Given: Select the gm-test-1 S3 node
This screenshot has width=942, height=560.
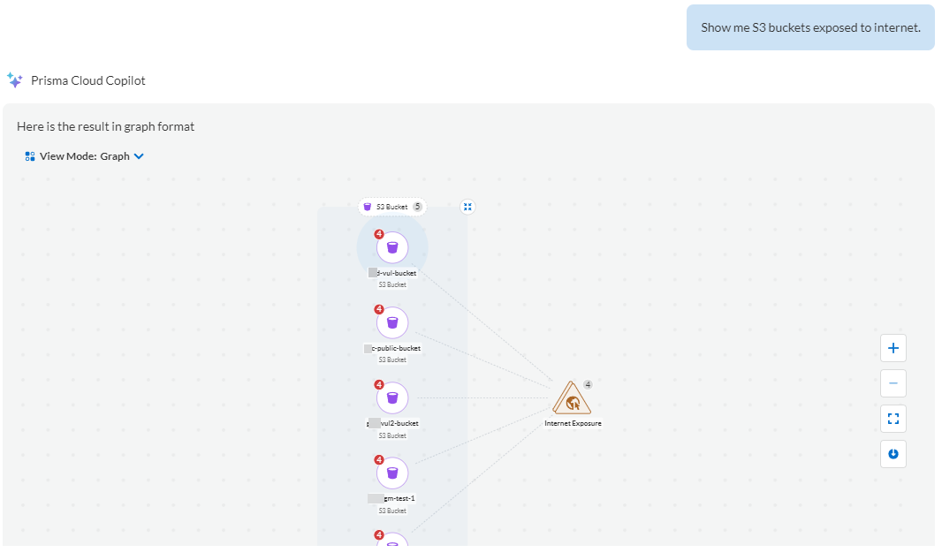Looking at the screenshot, I should (392, 473).
